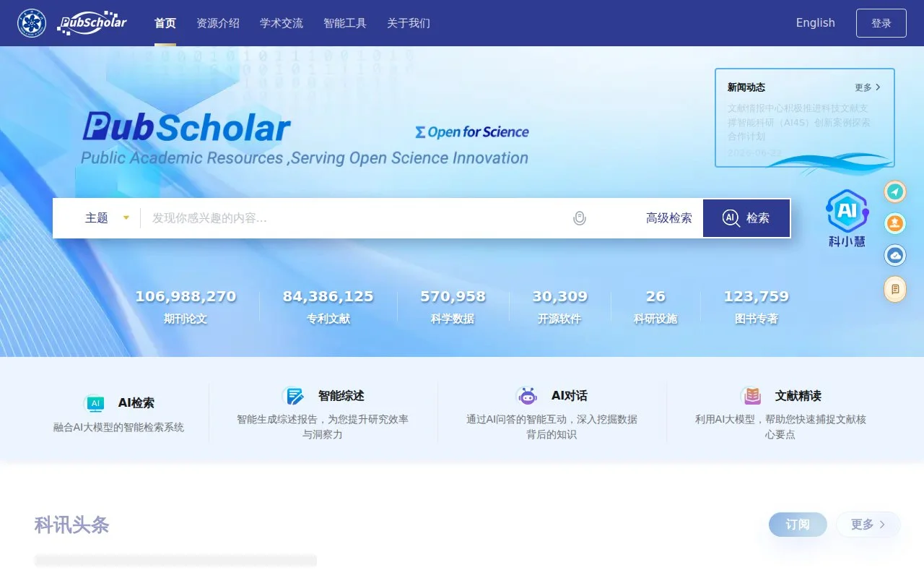Click the orange star-user floating icon
The width and height of the screenshot is (924, 578).
[895, 223]
